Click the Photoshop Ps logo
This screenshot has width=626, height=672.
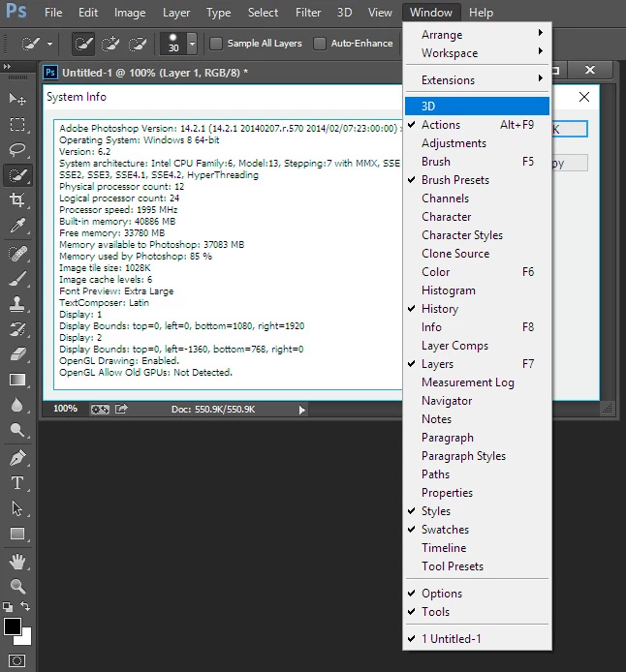pos(16,12)
